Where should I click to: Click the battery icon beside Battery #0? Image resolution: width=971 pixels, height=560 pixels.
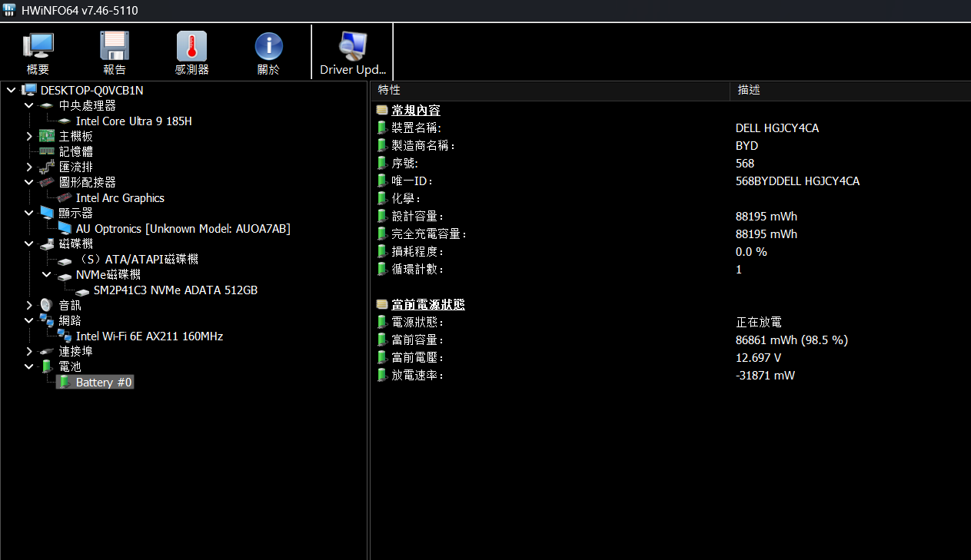(x=65, y=382)
